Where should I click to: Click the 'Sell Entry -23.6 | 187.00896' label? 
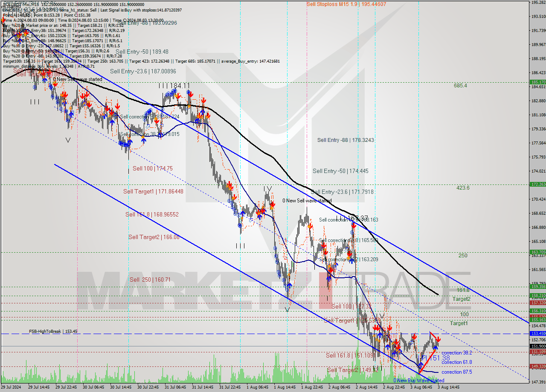click(x=143, y=71)
